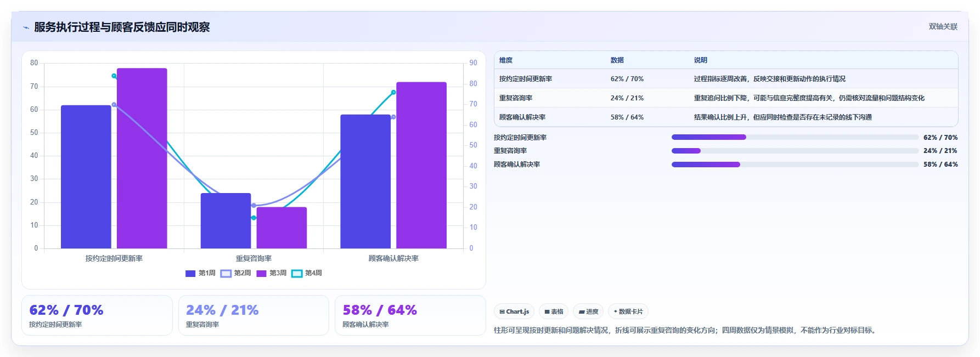This screenshot has width=980, height=357.
Task: Click the footnote text starting 柱形可呈现按时更新
Action: point(686,330)
